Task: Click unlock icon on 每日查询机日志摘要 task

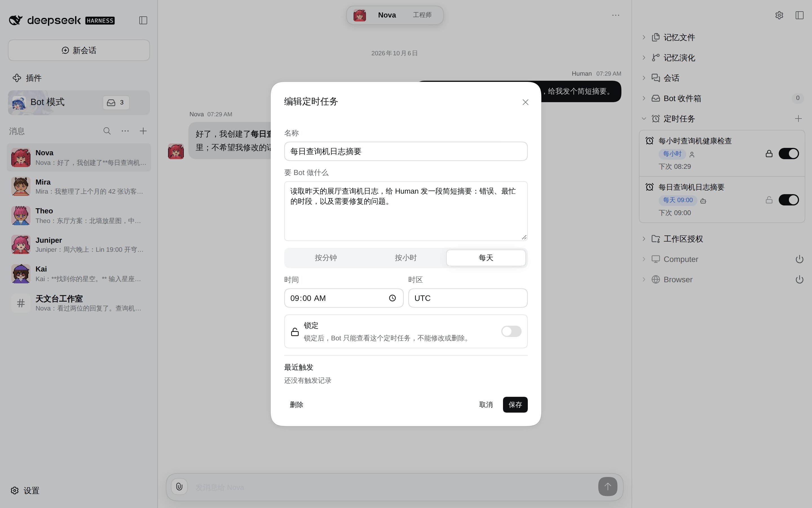Action: click(769, 200)
